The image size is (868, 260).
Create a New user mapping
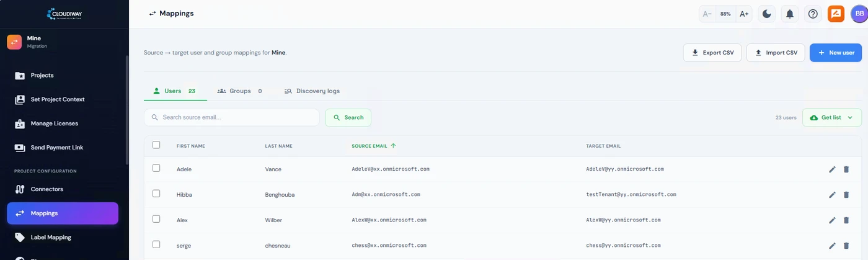click(836, 53)
